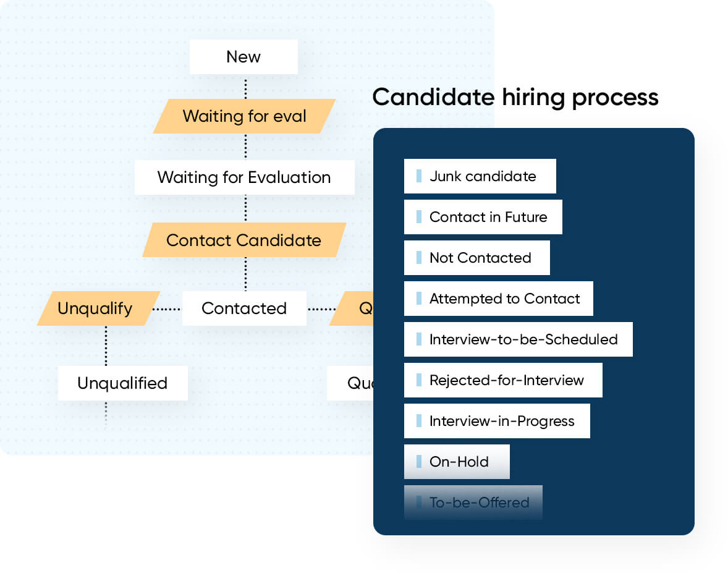Select the partially hidden Qualified stage

[351, 383]
